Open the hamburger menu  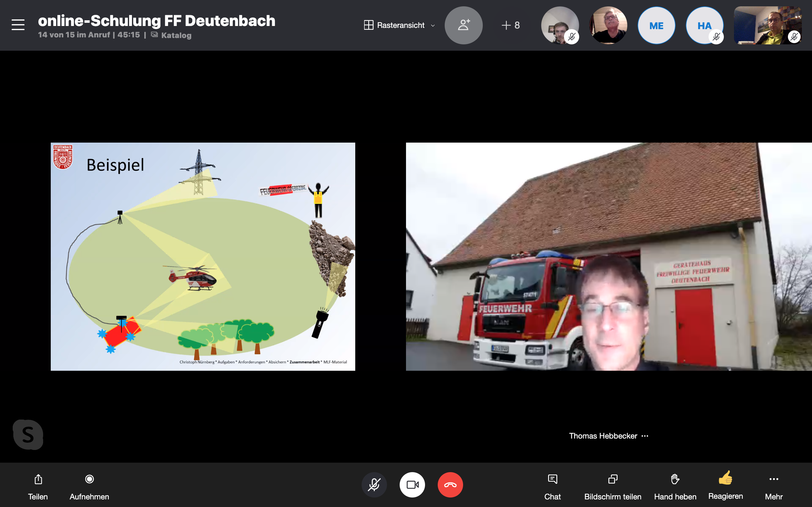[x=18, y=25]
